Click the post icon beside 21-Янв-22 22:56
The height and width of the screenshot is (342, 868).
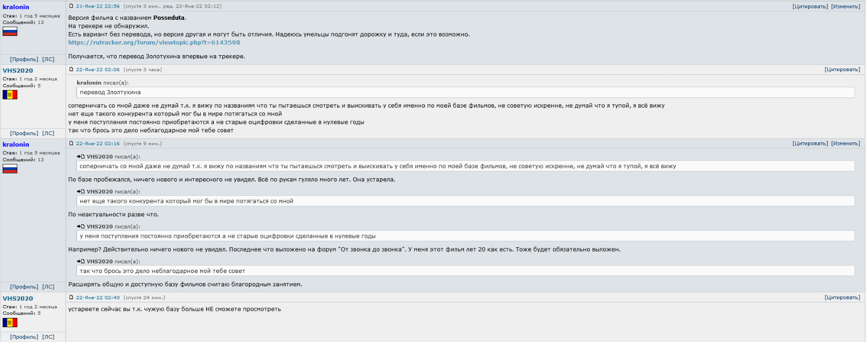click(x=71, y=6)
